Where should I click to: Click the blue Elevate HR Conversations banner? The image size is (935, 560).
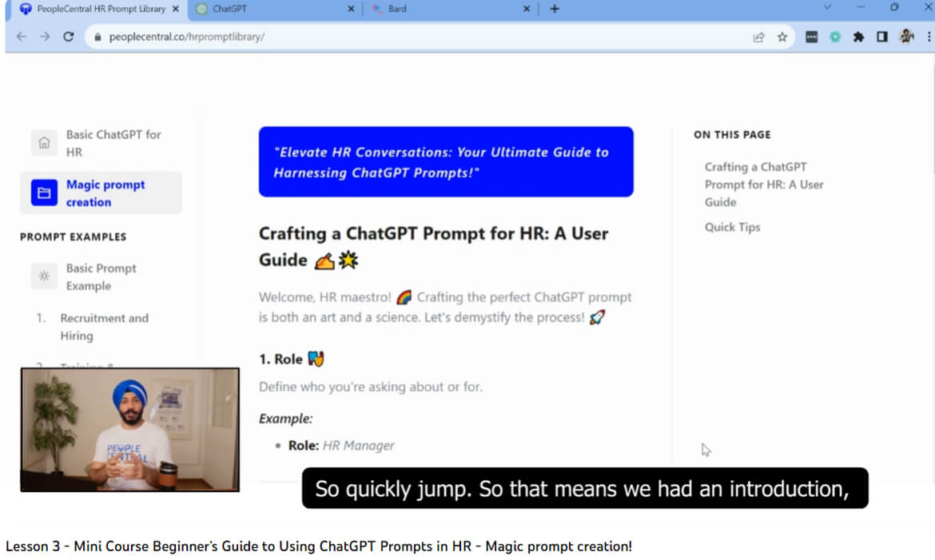(x=446, y=161)
